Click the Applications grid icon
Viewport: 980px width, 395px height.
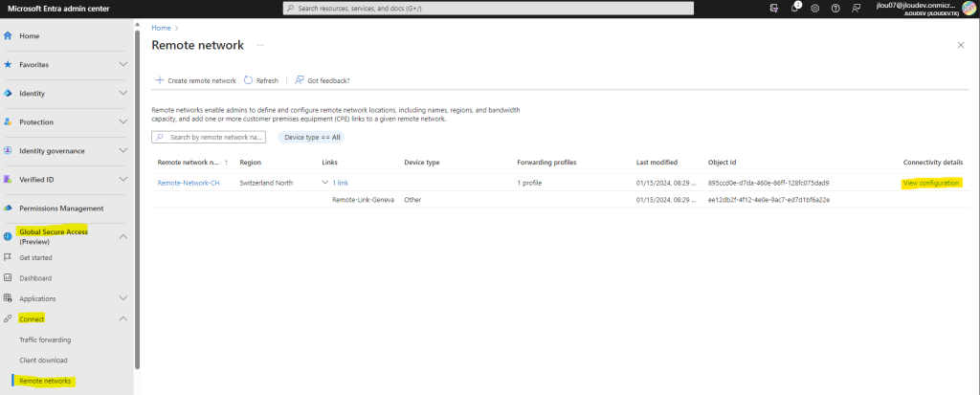point(8,298)
